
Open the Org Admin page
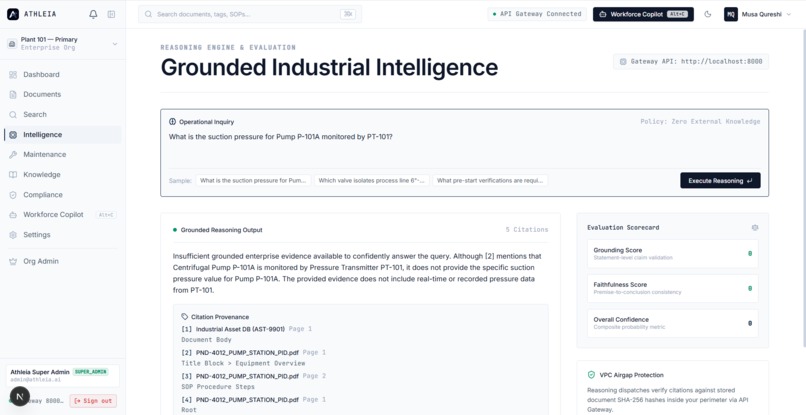pos(63,261)
